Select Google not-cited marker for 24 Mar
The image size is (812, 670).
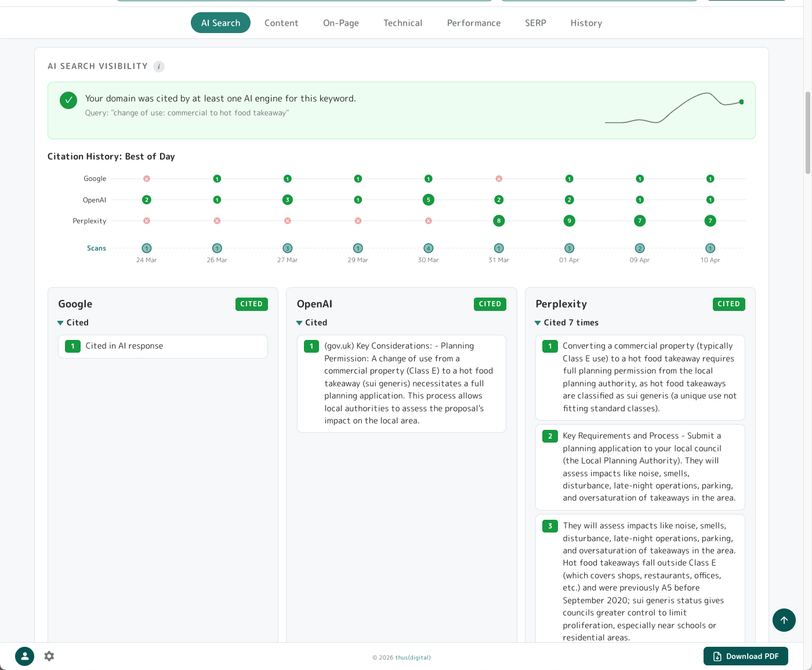[147, 179]
